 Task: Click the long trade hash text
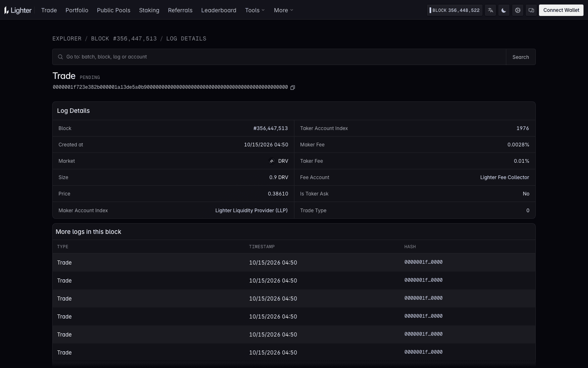pos(170,87)
